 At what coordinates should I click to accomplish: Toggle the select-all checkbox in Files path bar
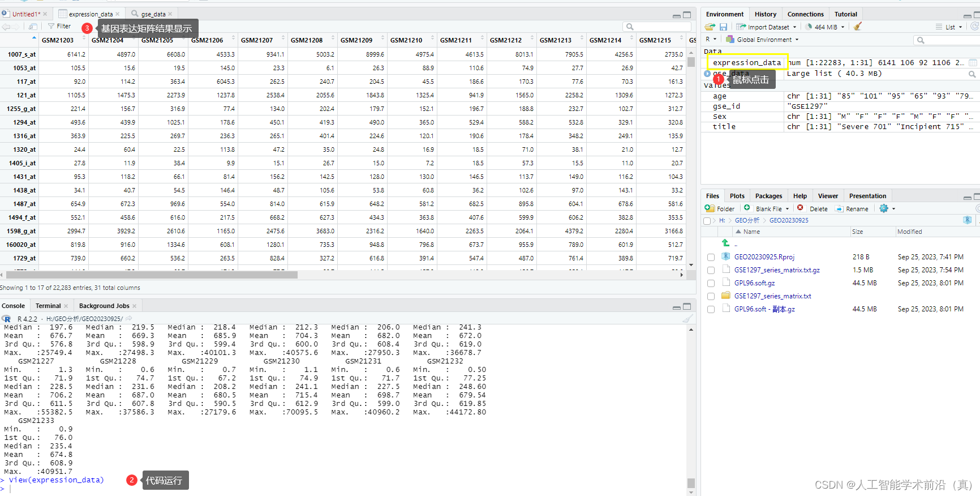click(x=707, y=221)
